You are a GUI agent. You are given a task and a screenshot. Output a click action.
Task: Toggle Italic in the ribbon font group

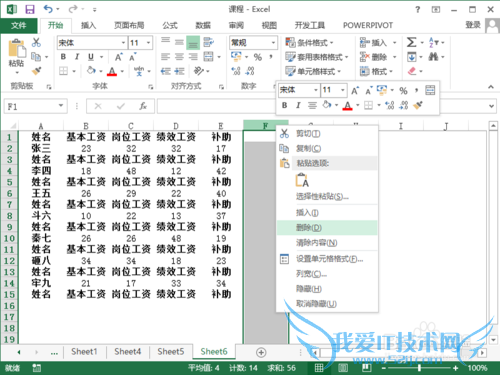click(77, 57)
